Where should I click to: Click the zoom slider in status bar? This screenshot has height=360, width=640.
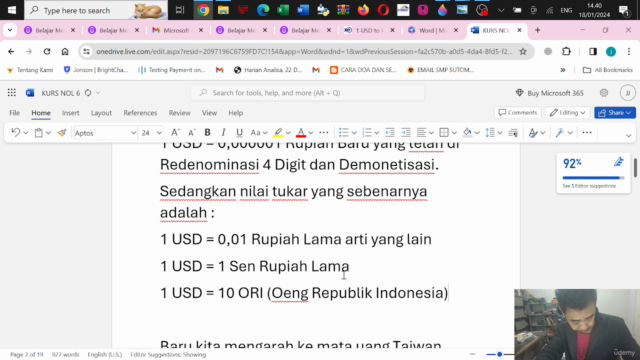(499, 354)
